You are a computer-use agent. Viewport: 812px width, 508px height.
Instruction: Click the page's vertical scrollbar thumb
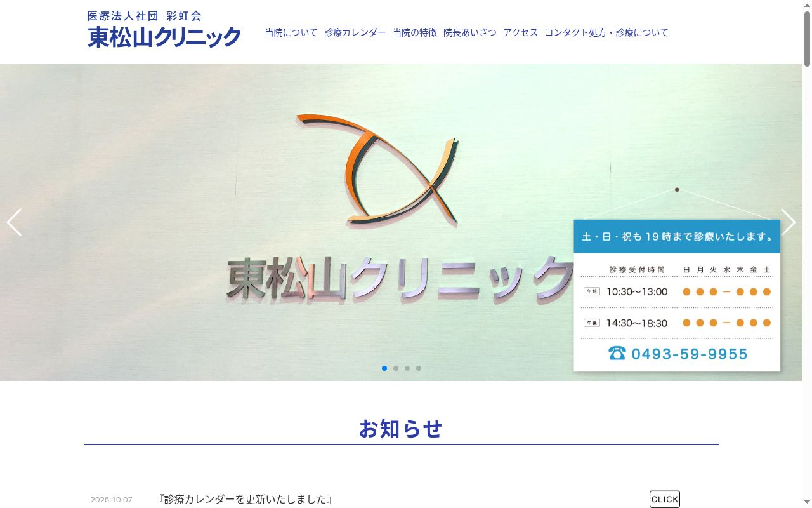click(x=807, y=38)
